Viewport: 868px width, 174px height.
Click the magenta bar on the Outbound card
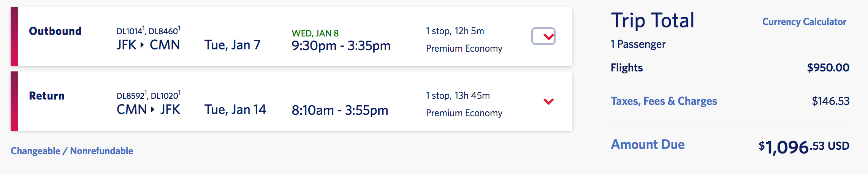click(14, 36)
